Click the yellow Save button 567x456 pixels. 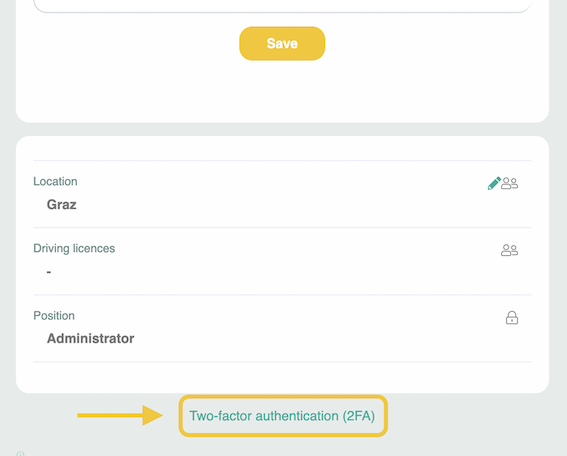282,43
